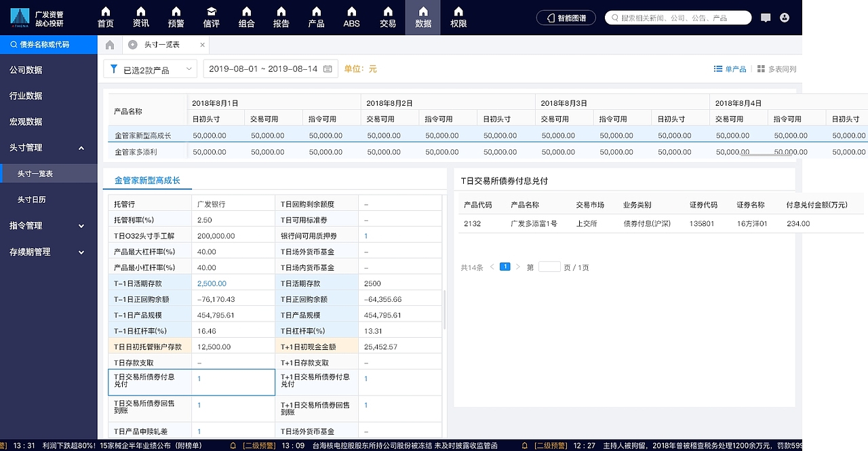Switch to the 数据 menu item
The height and width of the screenshot is (451, 868).
pyautogui.click(x=422, y=17)
